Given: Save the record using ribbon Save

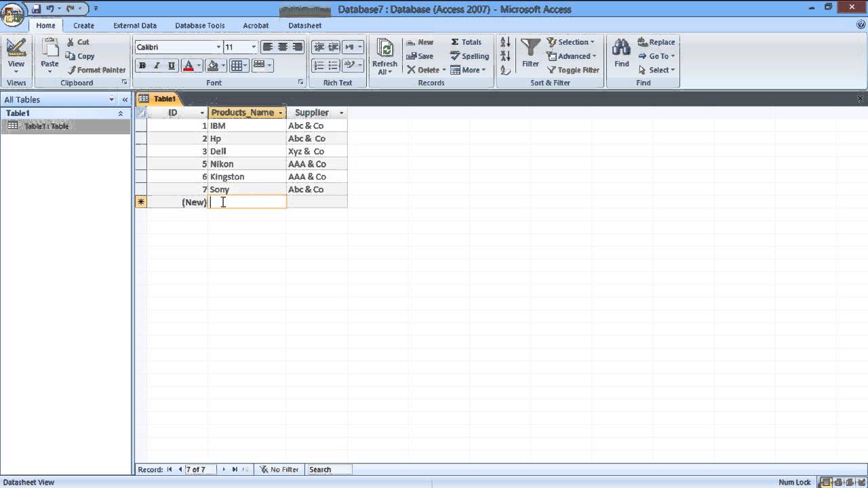Looking at the screenshot, I should [x=420, y=56].
